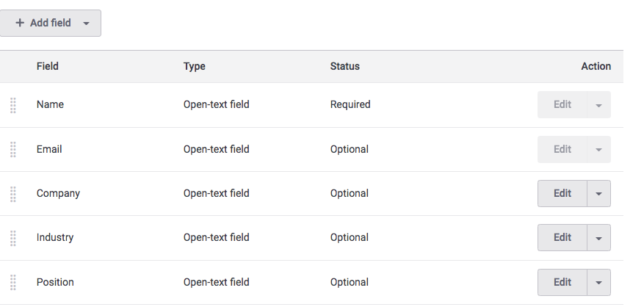Viewport: 644px width, 307px height.
Task: Open the Name row action dropdown arrow
Action: 598,105
